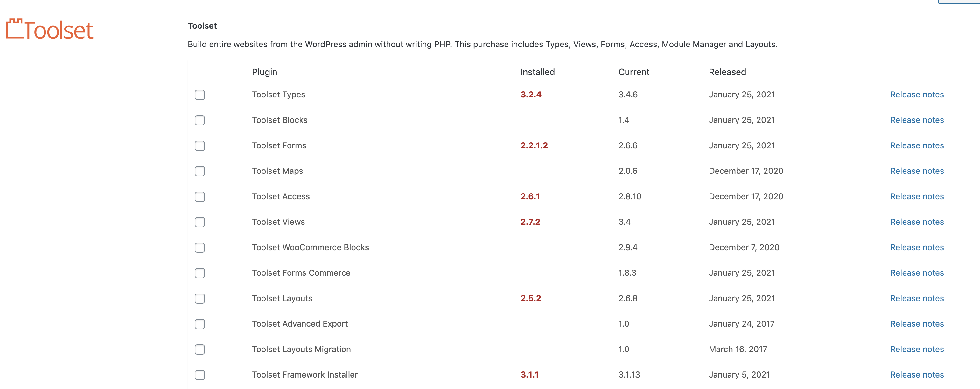Click the Installed column header
This screenshot has width=980, height=389.
[537, 72]
